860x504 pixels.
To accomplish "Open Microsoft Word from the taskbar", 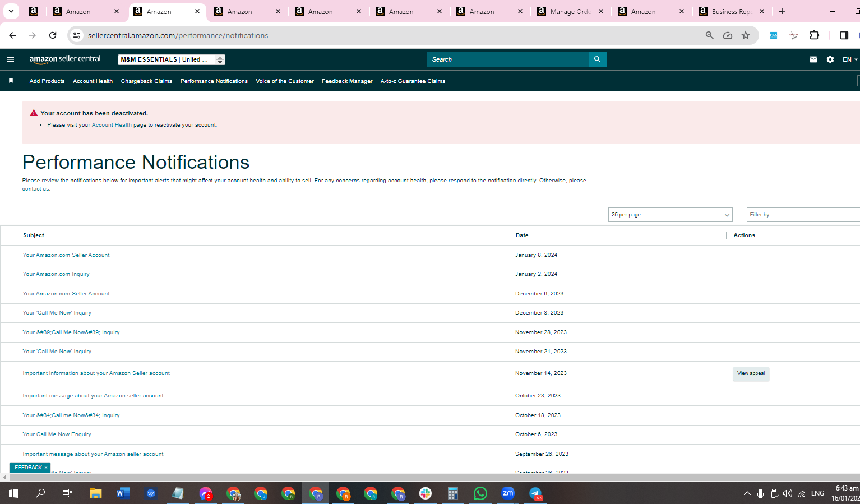I will (x=123, y=493).
